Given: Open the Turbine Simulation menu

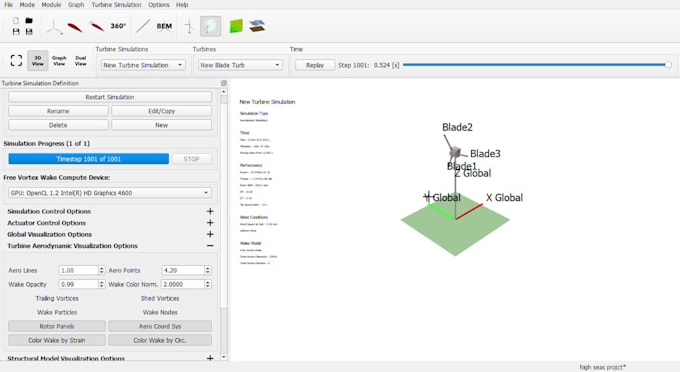Looking at the screenshot, I should (x=116, y=5).
